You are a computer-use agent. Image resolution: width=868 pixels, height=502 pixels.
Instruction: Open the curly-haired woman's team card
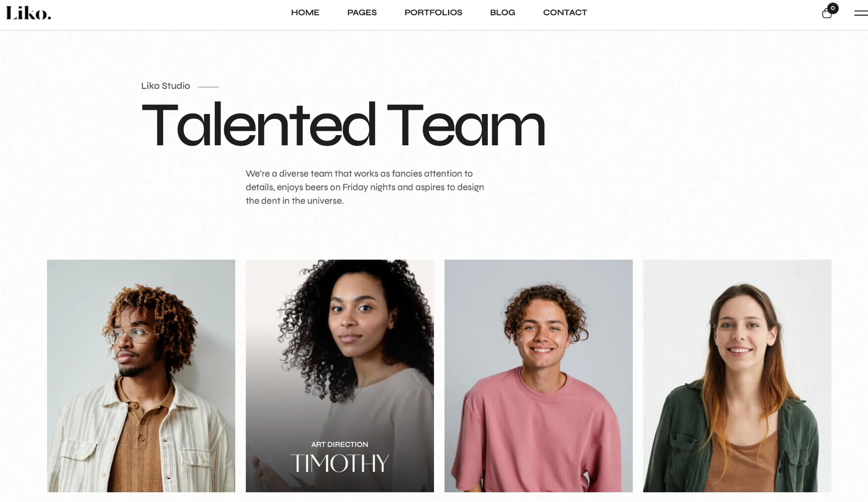(x=340, y=375)
